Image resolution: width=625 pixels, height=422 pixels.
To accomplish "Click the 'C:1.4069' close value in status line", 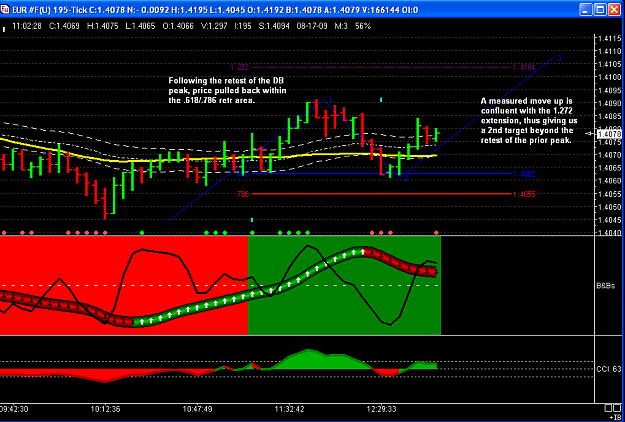I will [x=64, y=26].
